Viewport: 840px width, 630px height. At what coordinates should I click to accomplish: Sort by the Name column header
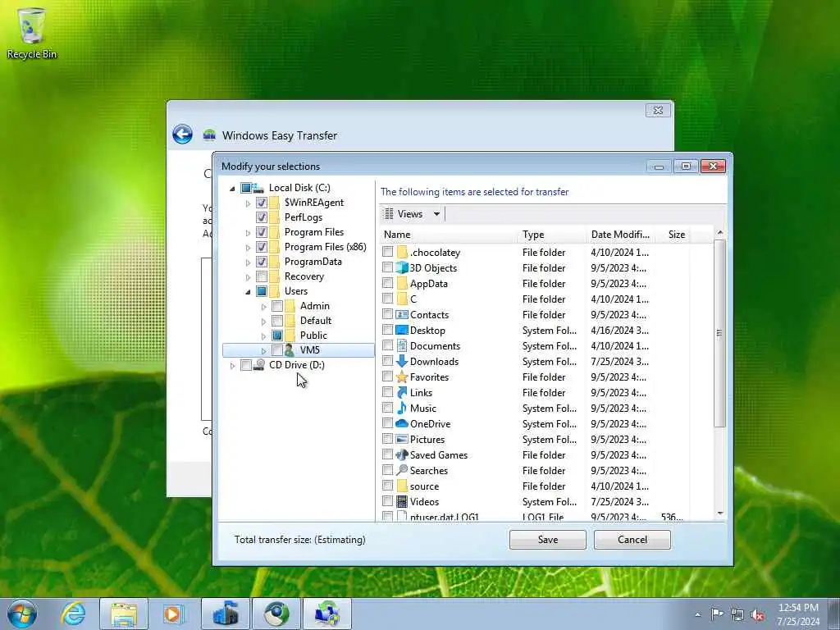[449, 234]
